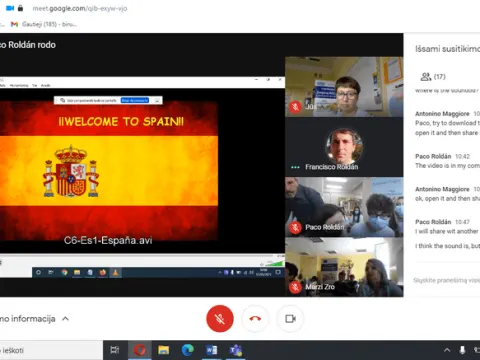Click the 'Išsami susitikimo' panel heading
This screenshot has width=480, height=360.
pyautogui.click(x=447, y=49)
